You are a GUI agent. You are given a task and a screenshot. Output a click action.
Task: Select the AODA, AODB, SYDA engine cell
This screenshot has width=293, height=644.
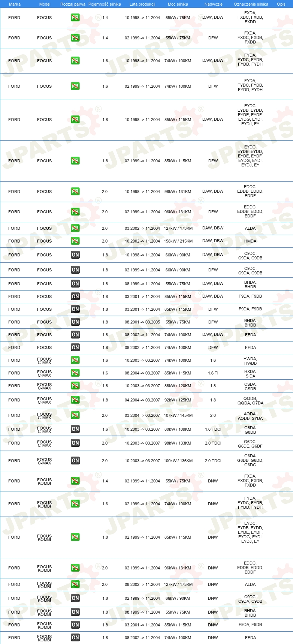[x=250, y=416]
